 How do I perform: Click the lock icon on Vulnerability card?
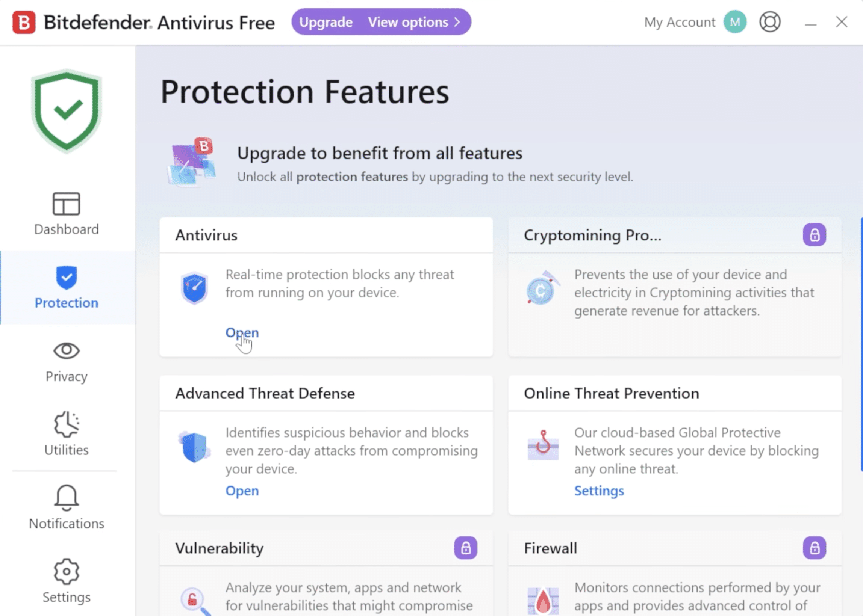[x=466, y=548]
